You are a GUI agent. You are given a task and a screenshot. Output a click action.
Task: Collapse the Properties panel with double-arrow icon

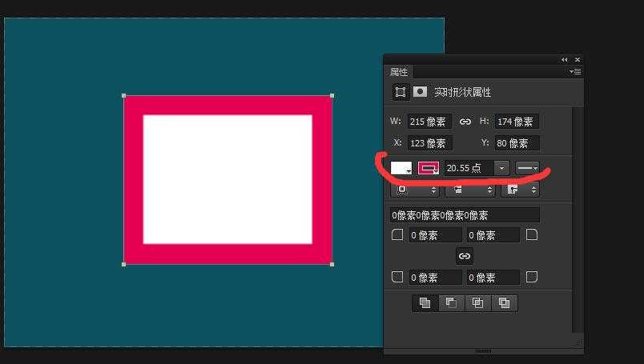pos(565,60)
